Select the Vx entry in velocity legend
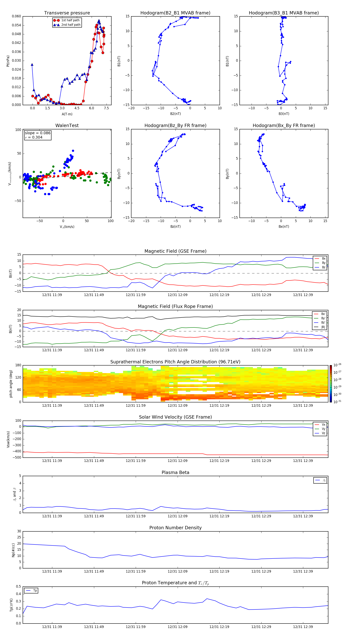 coord(320,424)
